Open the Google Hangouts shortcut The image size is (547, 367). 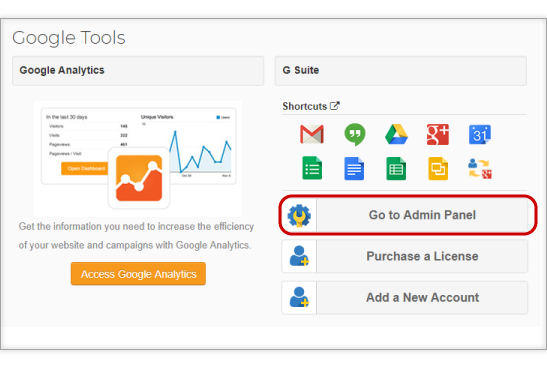[x=354, y=134]
